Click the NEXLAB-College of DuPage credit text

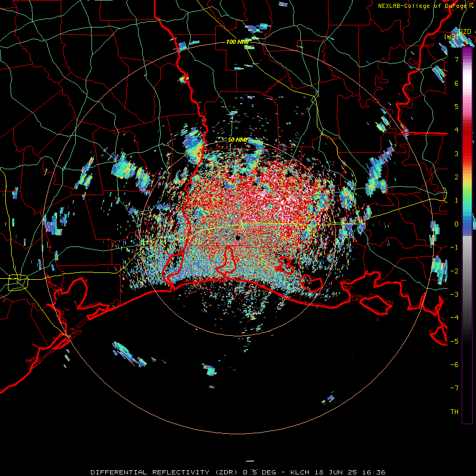425,6
